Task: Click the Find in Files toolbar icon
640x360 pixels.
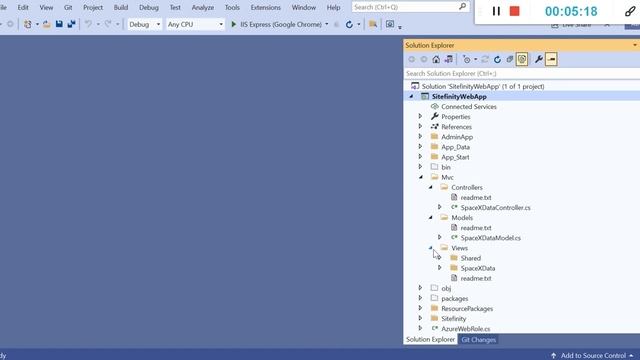Action: click(x=373, y=24)
